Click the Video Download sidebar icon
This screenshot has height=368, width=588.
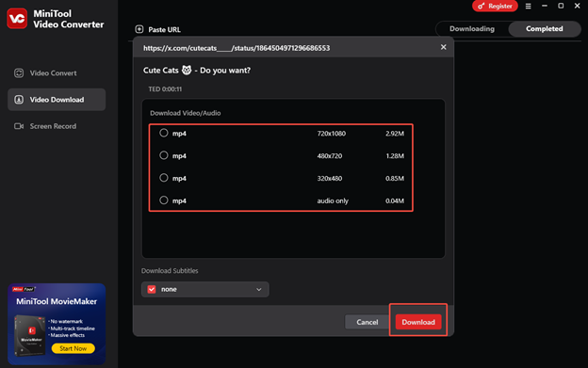pos(19,100)
